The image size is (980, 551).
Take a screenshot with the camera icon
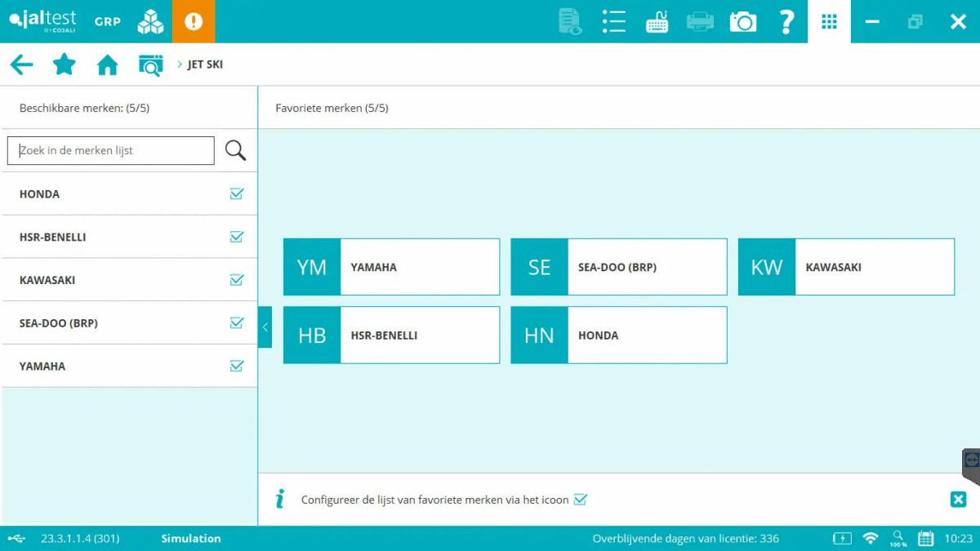[743, 21]
